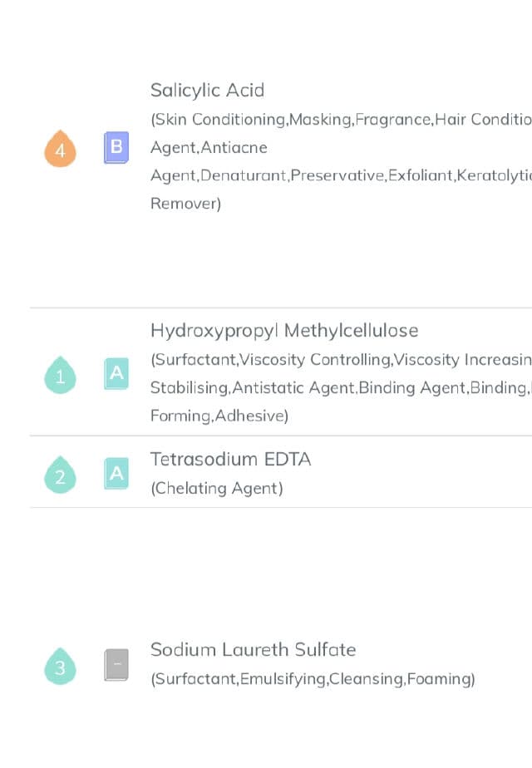Tap the orange safety drop rated 4
Screen dimensions: 532x768
[x=60, y=150]
